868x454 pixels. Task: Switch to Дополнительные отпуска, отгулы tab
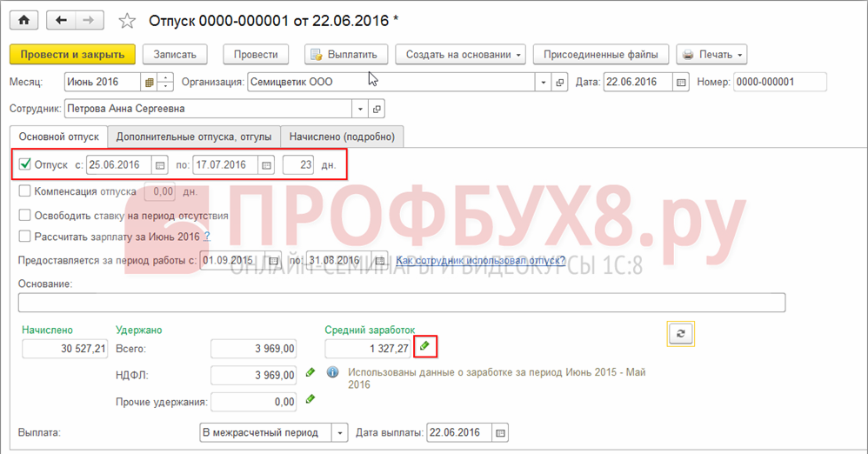194,137
